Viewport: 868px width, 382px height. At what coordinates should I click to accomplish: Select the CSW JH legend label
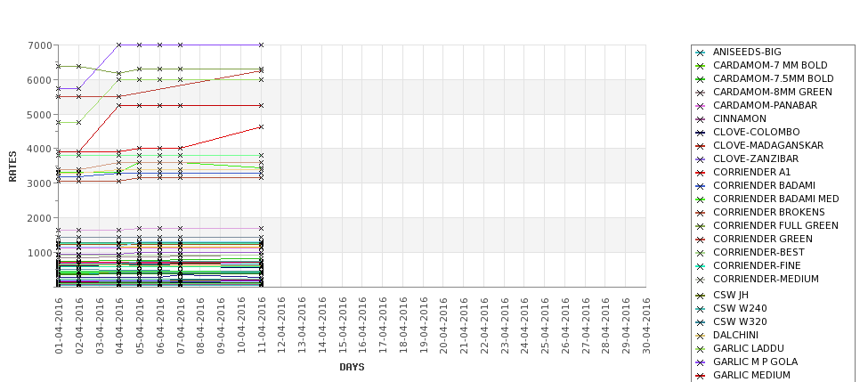(x=731, y=295)
